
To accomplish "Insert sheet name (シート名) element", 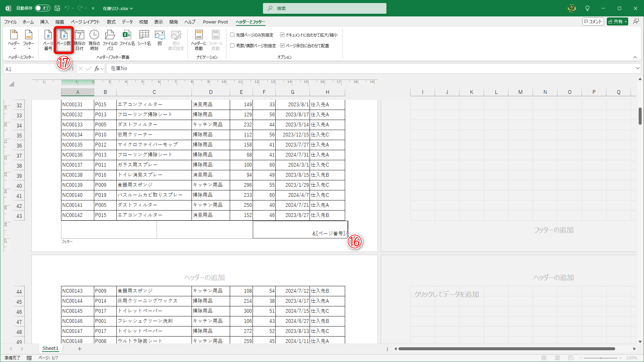I will coord(144,38).
